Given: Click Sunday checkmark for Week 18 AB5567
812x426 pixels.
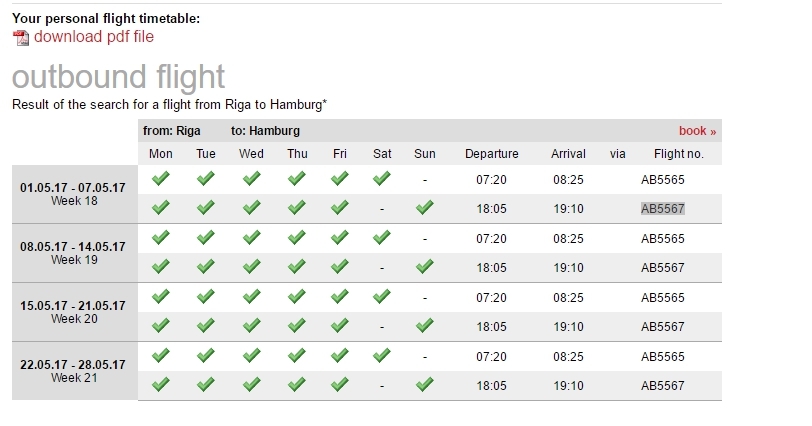Looking at the screenshot, I should click(x=425, y=208).
